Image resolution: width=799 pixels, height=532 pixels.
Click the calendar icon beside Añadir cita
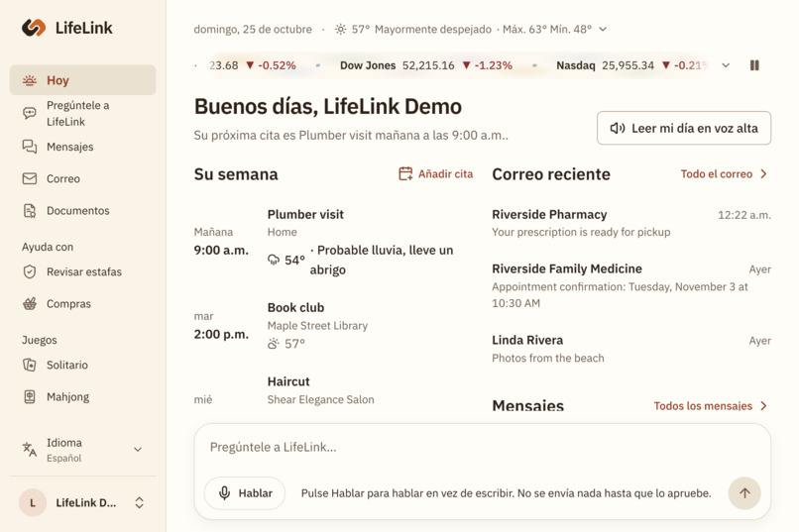[x=405, y=174]
